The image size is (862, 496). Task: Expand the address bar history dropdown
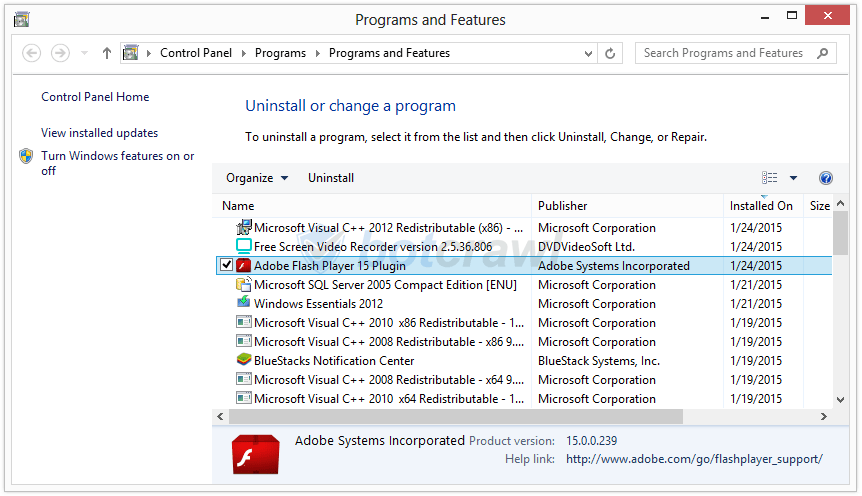coord(588,53)
